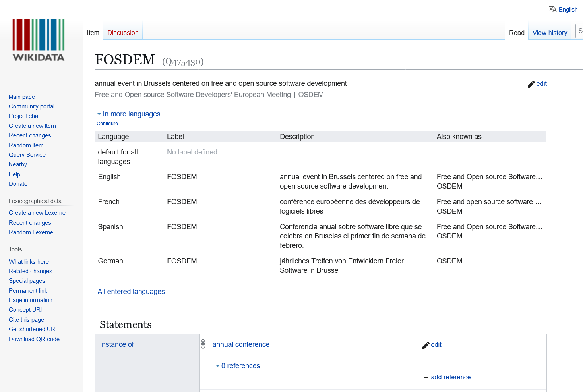The image size is (583, 392).
Task: Open Cite this page link
Action: pyautogui.click(x=26, y=320)
